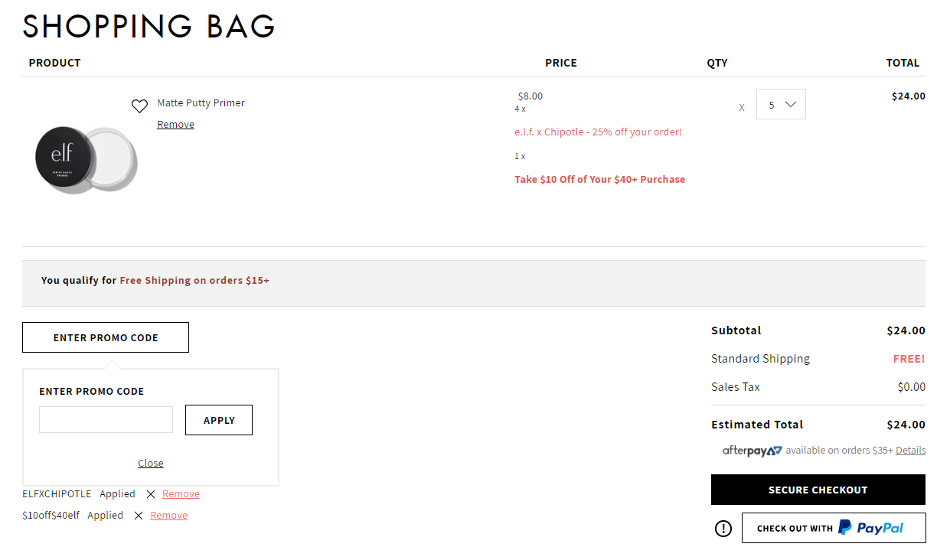Open the Matte Putty Primer product name
Screen dimensions: 950x560
click(x=201, y=103)
